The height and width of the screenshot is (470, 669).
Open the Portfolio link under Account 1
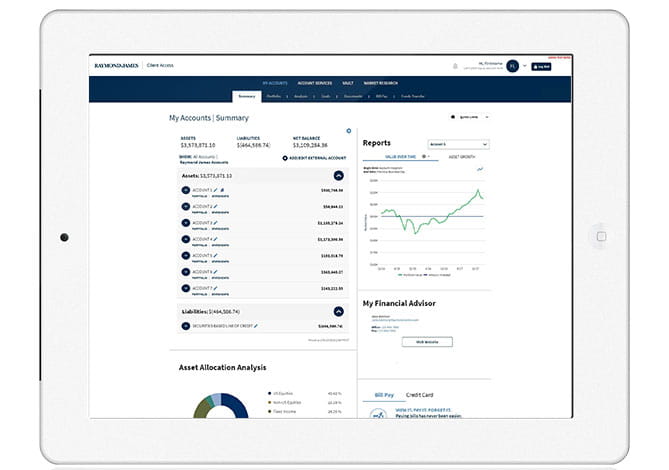pyautogui.click(x=199, y=196)
